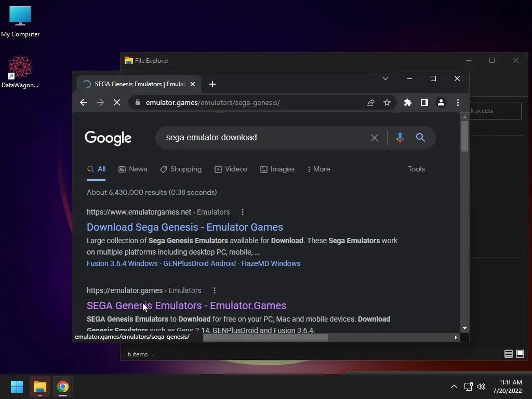532x399 pixels.
Task: Open Chrome's three-dot menu
Action: tap(458, 102)
